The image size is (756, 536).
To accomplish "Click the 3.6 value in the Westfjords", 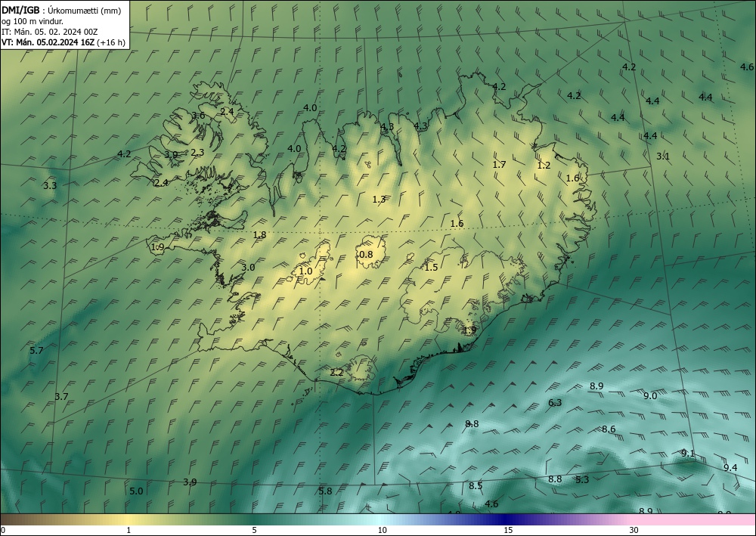I will (x=198, y=115).
